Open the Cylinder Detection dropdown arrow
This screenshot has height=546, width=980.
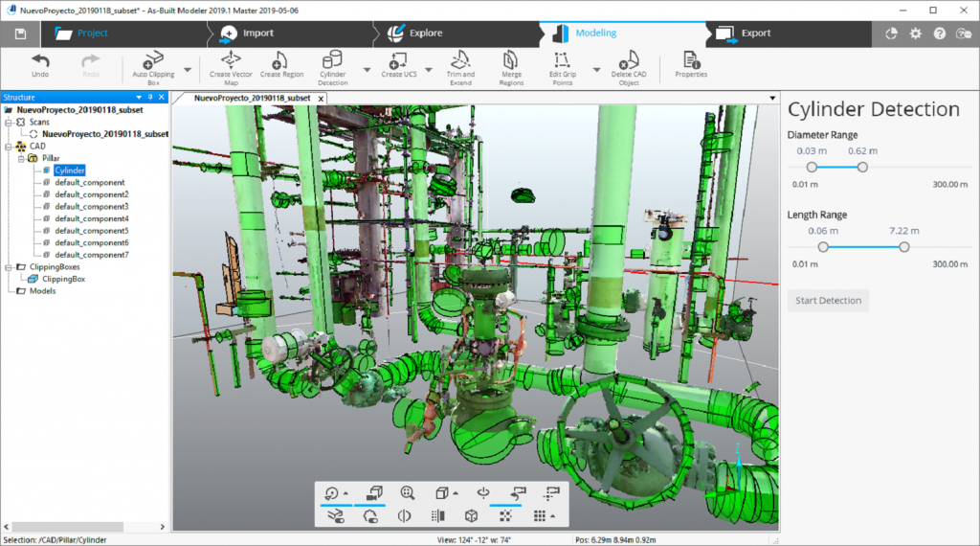coord(367,70)
